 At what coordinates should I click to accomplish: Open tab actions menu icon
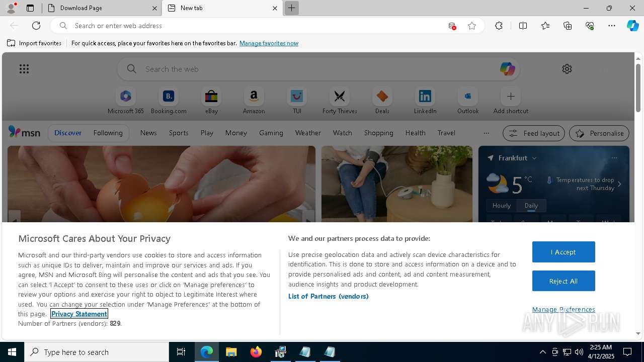click(30, 8)
